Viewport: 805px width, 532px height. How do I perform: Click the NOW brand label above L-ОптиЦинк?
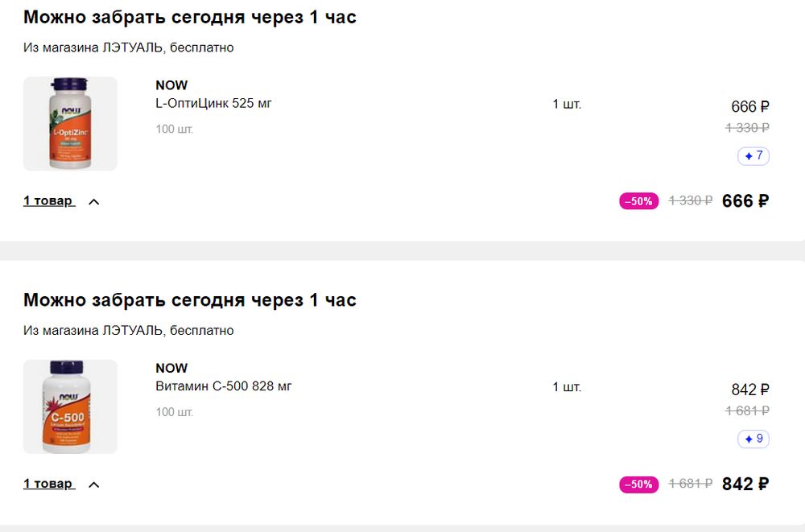coord(171,85)
